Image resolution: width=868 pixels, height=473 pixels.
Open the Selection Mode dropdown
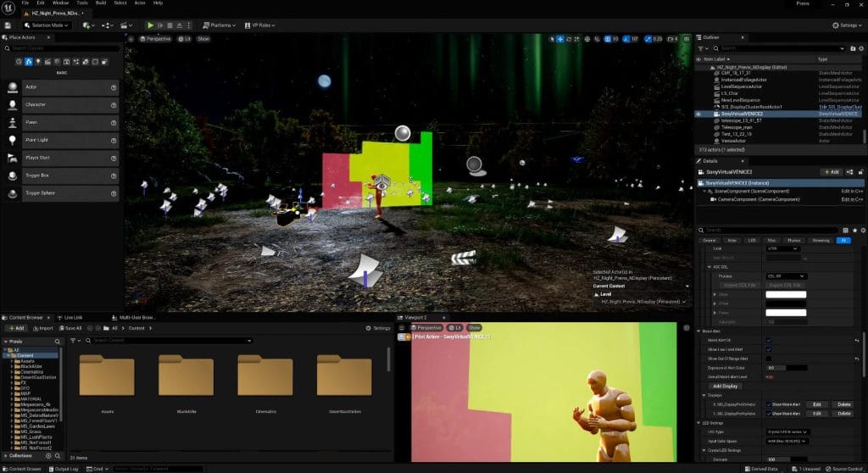coord(47,25)
